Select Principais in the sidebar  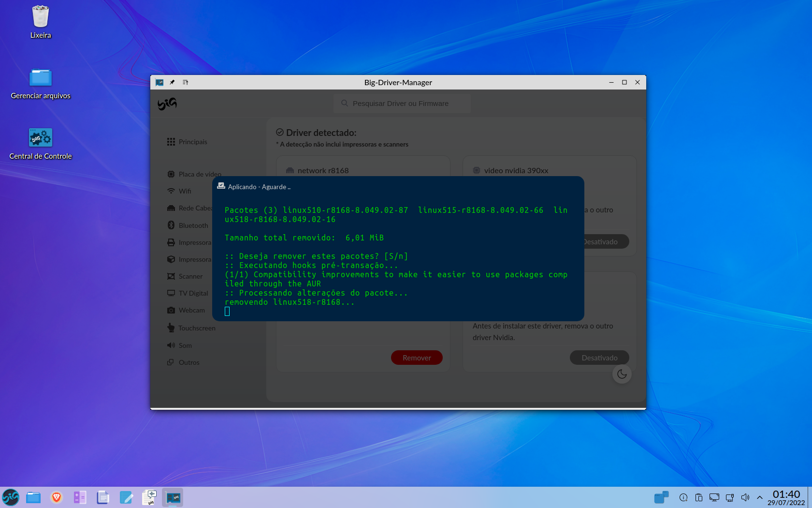(187, 142)
